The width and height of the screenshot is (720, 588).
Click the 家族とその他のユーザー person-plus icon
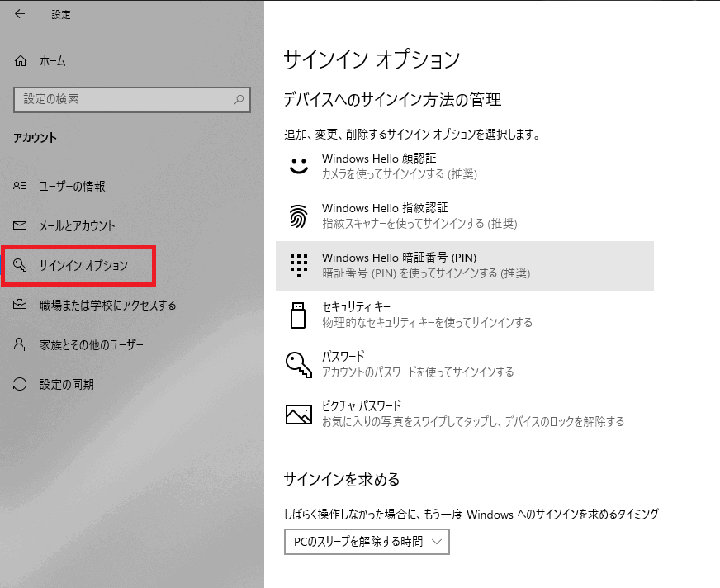coord(20,344)
